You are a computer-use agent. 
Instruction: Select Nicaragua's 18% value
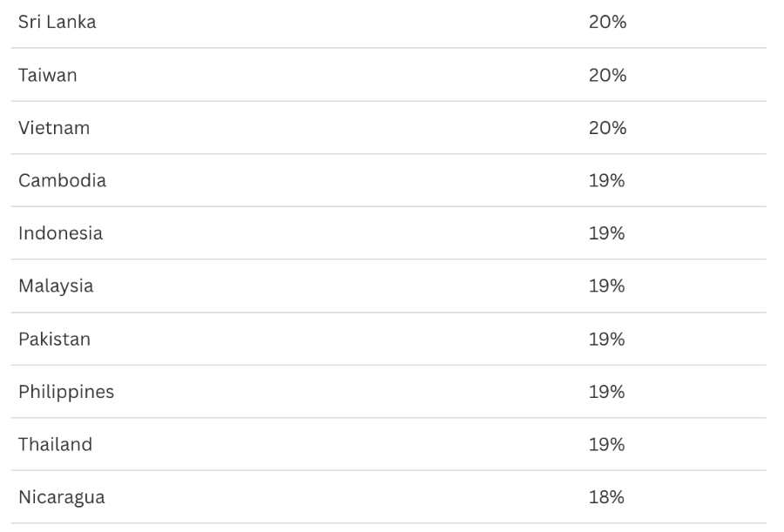tap(606, 497)
